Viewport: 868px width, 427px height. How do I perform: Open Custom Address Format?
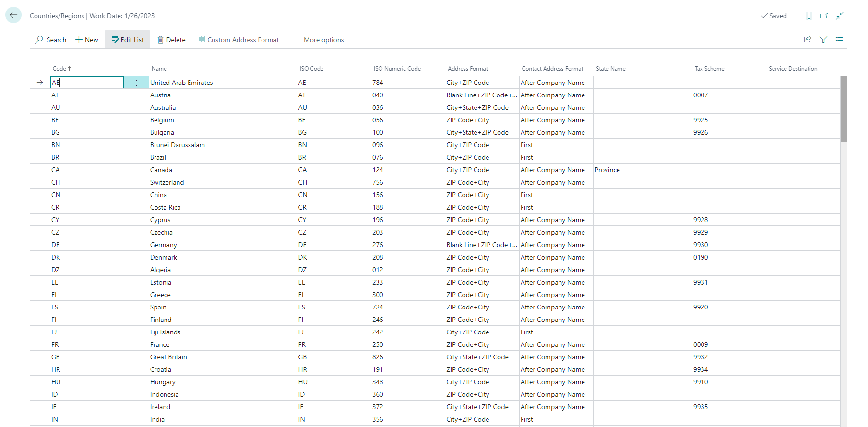coord(238,40)
